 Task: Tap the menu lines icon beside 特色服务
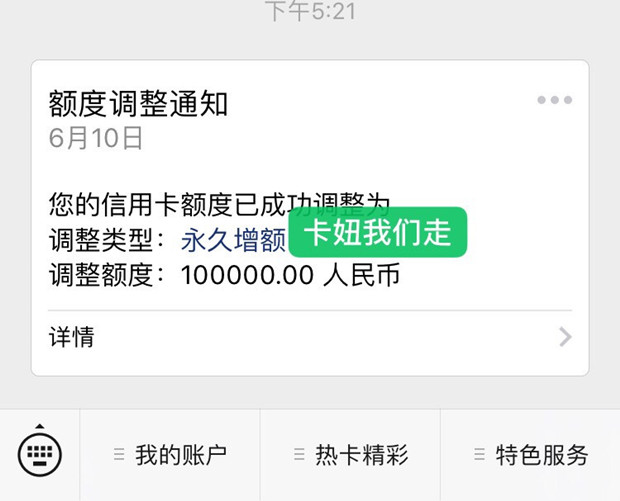[x=479, y=454]
